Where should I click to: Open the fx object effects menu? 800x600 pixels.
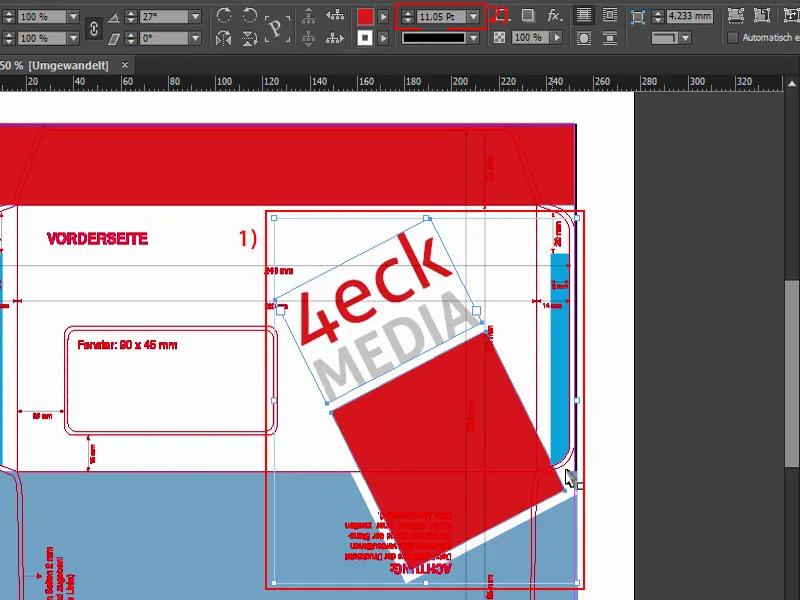[555, 16]
